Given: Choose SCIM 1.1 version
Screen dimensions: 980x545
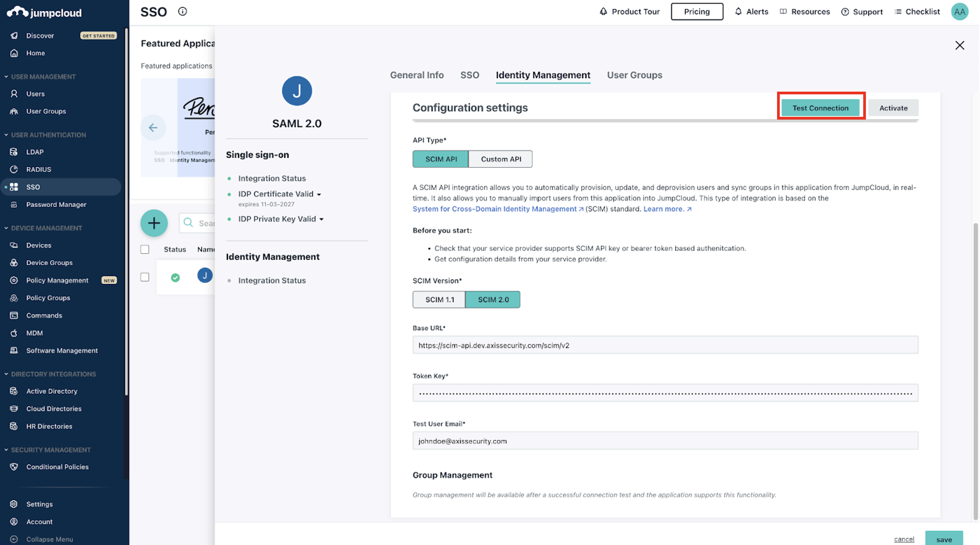Looking at the screenshot, I should coord(439,299).
